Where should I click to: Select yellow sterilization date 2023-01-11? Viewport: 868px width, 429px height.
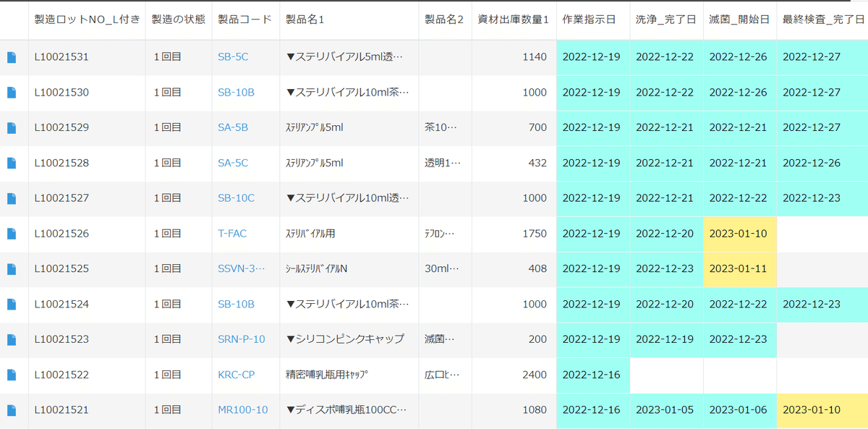[x=739, y=268]
